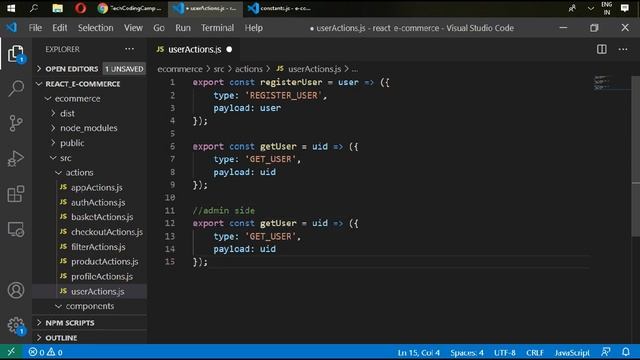Viewport: 640px width, 360px height.
Task: Click the feedback icon in status bar
Action: pyautogui.click(x=606, y=352)
